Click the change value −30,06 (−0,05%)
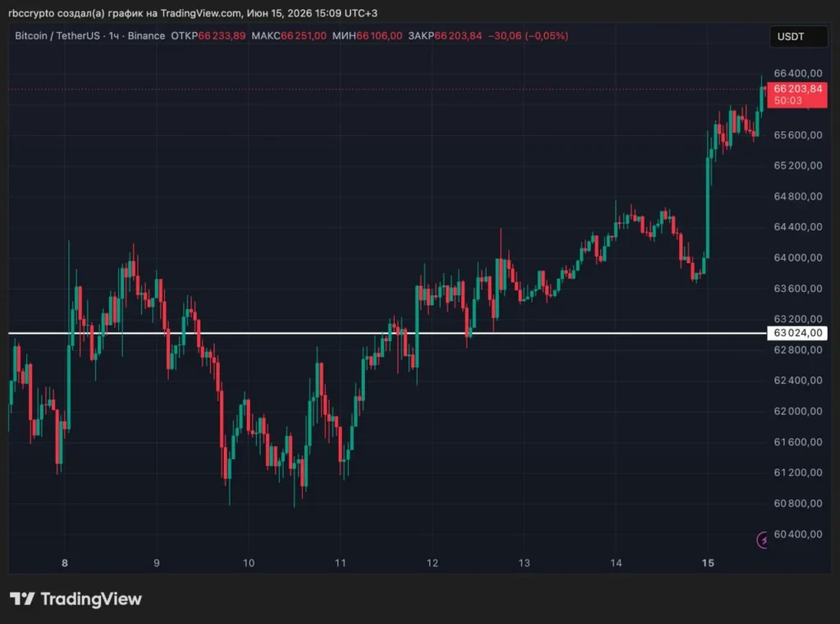 pos(528,36)
